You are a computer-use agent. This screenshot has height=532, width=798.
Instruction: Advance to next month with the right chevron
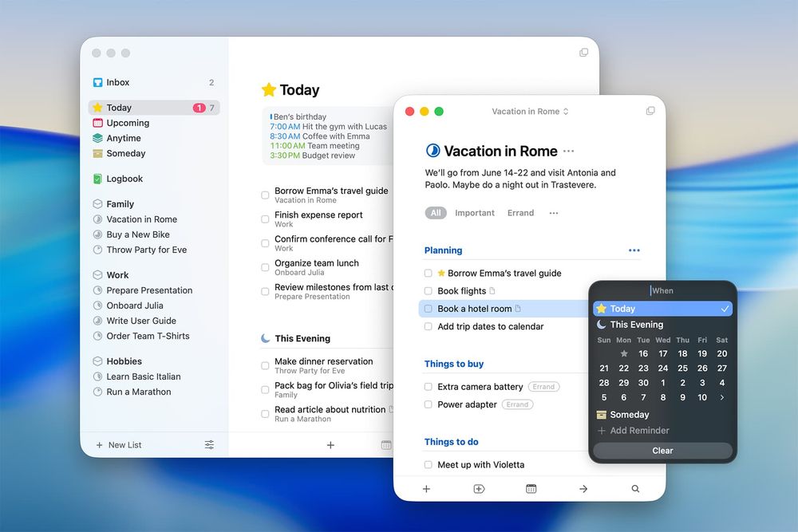(722, 397)
